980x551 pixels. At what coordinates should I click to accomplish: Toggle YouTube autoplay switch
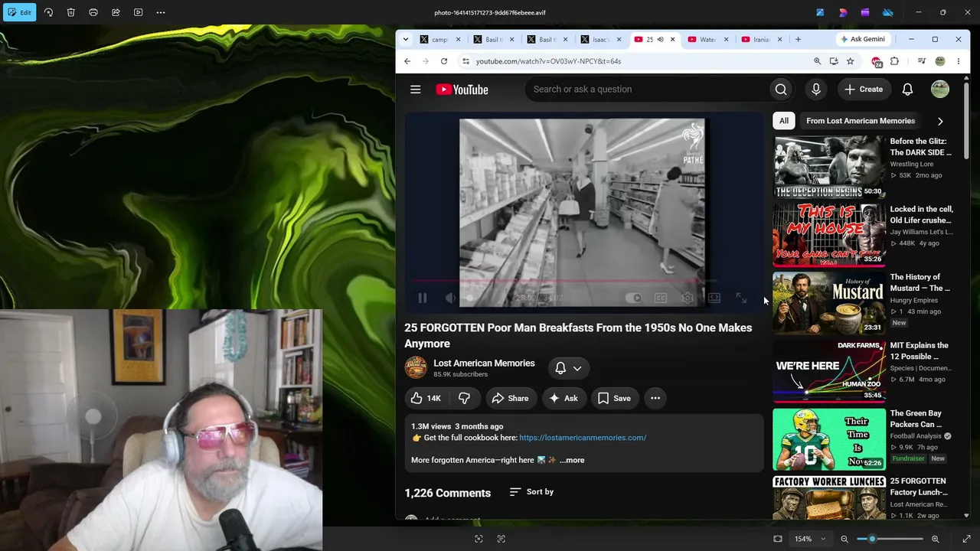633,298
